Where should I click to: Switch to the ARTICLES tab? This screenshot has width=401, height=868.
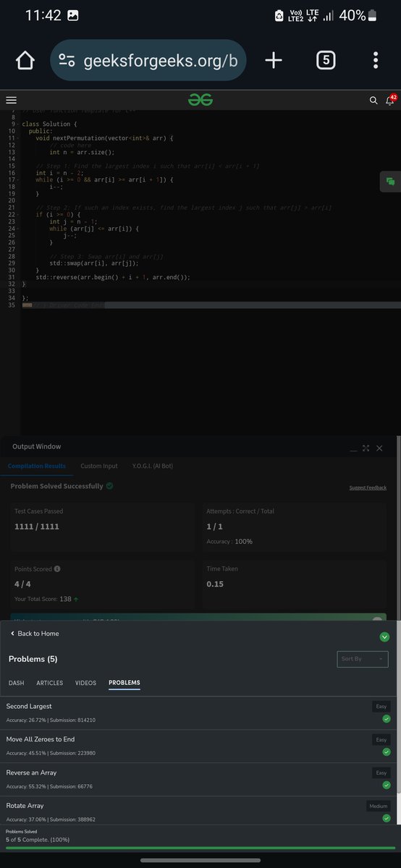pyautogui.click(x=50, y=683)
